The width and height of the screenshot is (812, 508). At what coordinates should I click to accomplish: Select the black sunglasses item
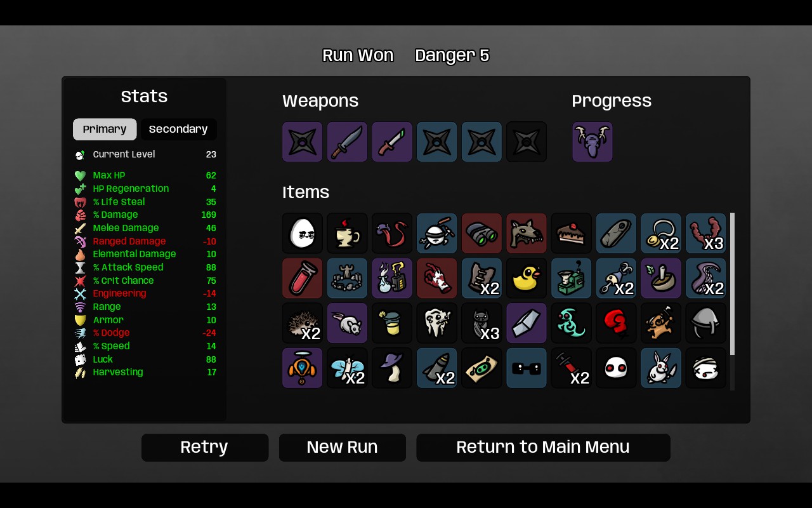tap(527, 368)
